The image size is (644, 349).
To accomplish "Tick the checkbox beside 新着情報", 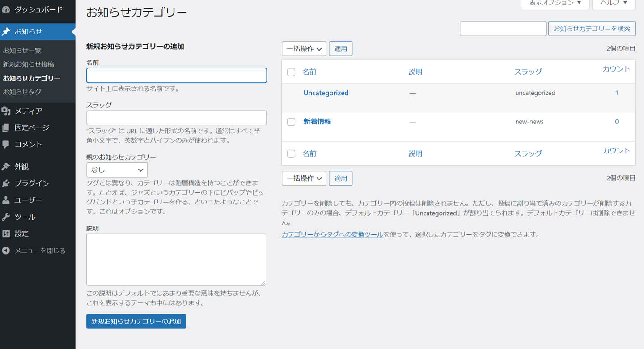I will (x=291, y=122).
